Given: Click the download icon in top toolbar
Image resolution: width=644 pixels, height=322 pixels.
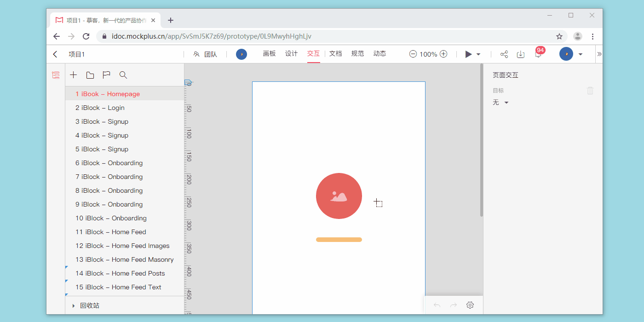Looking at the screenshot, I should pos(520,54).
